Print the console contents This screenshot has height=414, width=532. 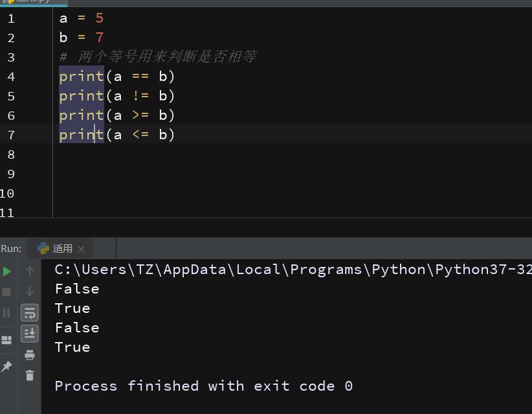tap(30, 355)
